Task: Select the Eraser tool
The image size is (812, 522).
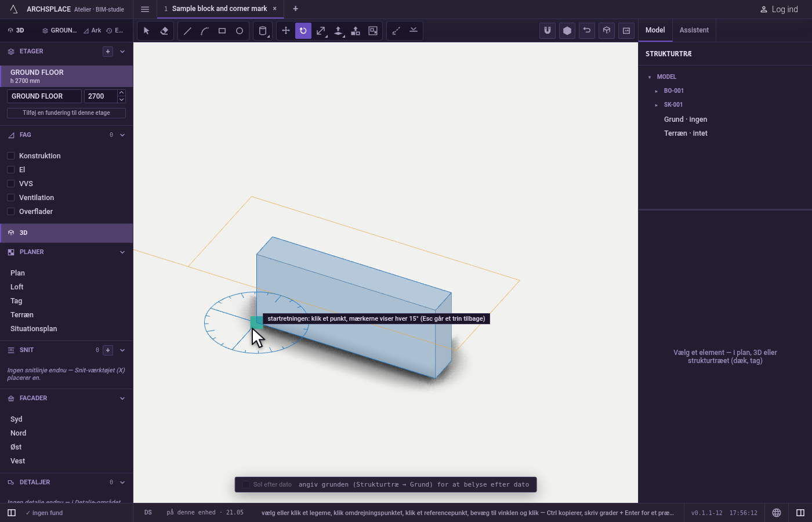Action: [x=164, y=31]
